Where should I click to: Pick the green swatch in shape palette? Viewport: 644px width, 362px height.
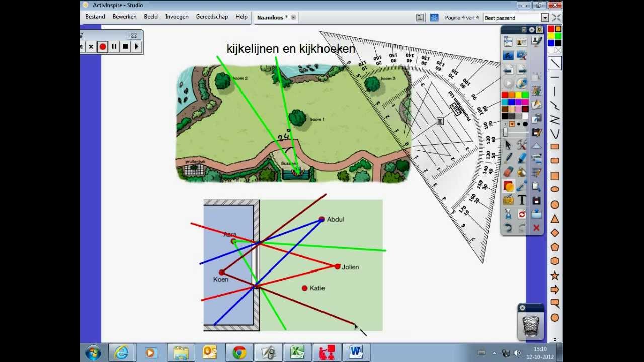[558, 36]
